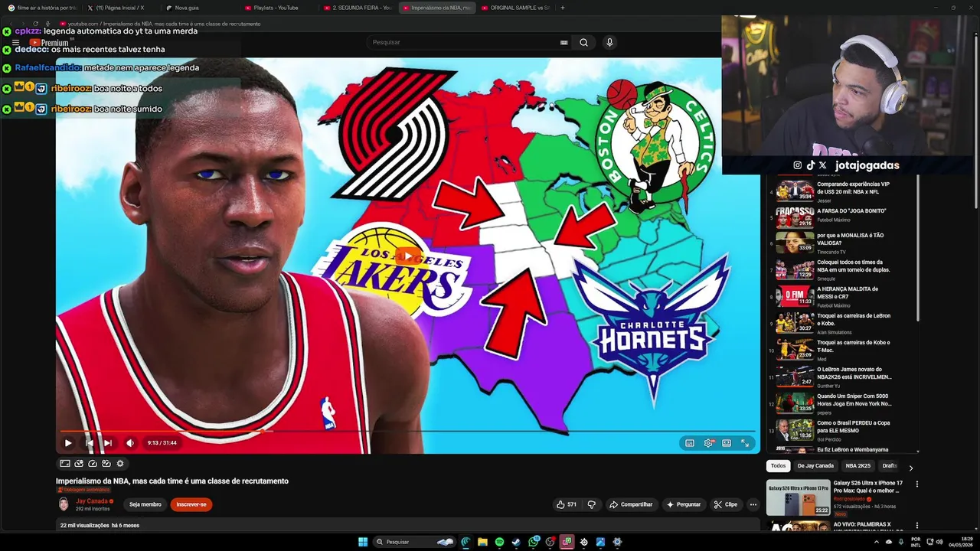Click the YouTube search magnifier button
980x551 pixels.
(584, 42)
